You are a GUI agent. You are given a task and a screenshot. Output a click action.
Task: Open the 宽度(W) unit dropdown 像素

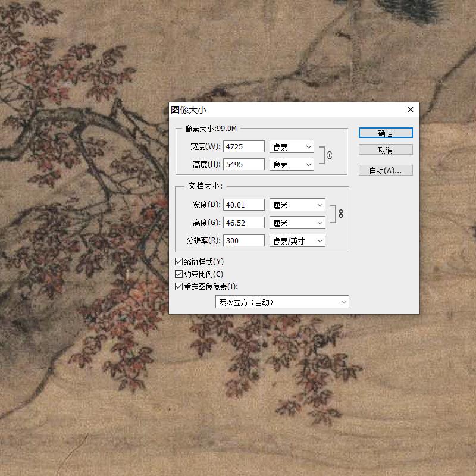click(292, 146)
